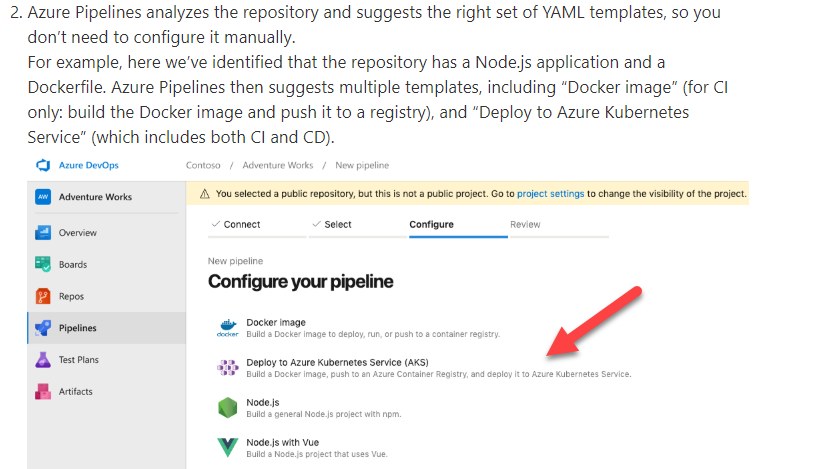Open the Repos icon in sidebar

click(x=43, y=296)
